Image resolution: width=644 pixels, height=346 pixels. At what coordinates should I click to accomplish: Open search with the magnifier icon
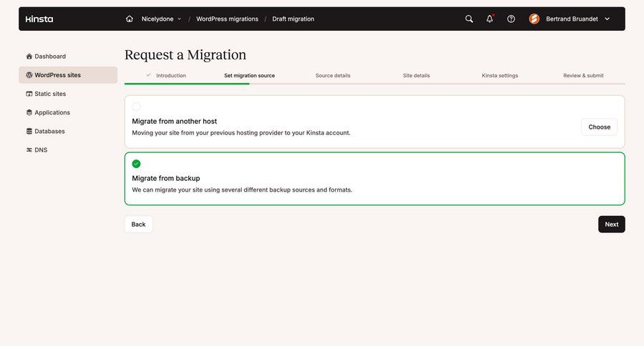469,19
